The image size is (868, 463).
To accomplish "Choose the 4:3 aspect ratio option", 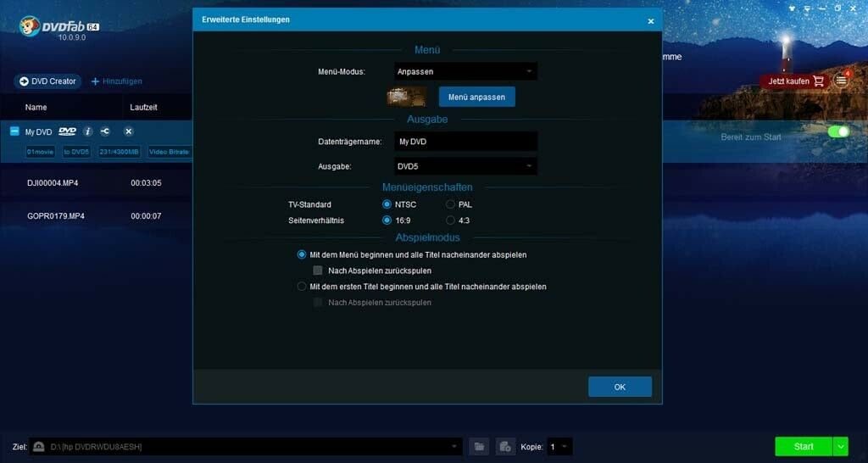I will click(451, 220).
